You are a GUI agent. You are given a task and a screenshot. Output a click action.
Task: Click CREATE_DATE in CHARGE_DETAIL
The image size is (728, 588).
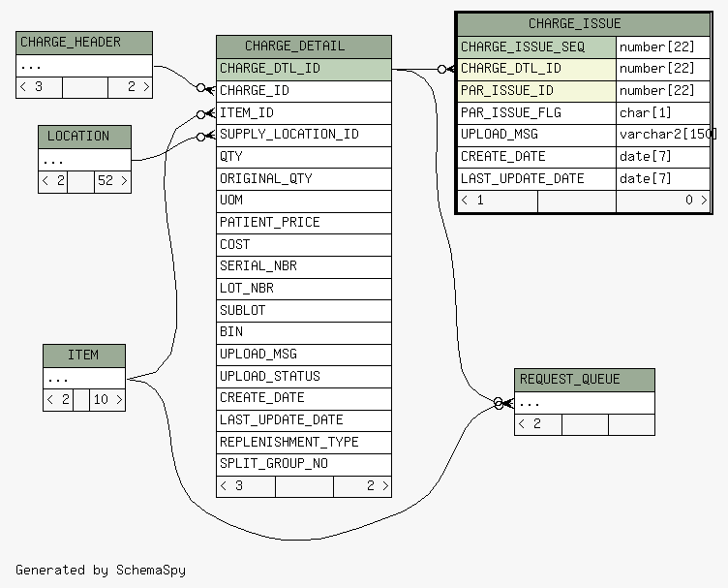pos(304,399)
